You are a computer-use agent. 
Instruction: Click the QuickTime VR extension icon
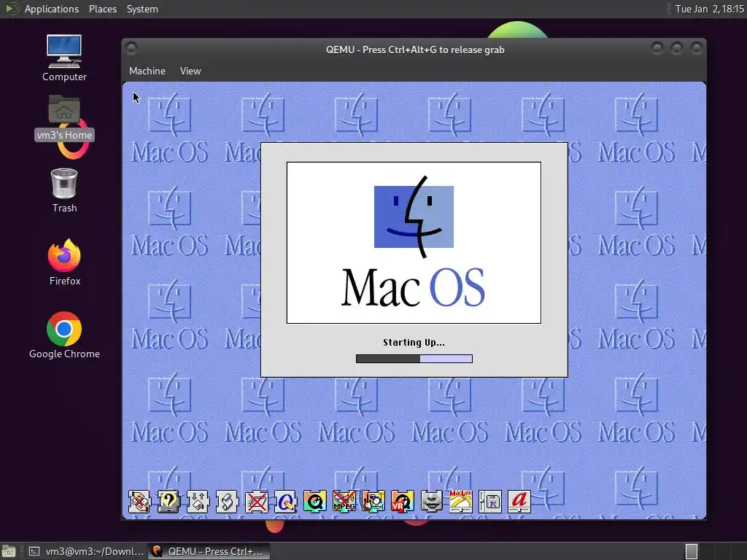pos(402,502)
